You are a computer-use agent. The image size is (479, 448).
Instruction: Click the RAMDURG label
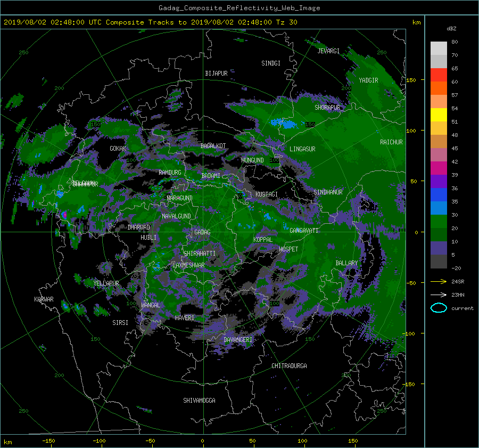pyautogui.click(x=170, y=173)
